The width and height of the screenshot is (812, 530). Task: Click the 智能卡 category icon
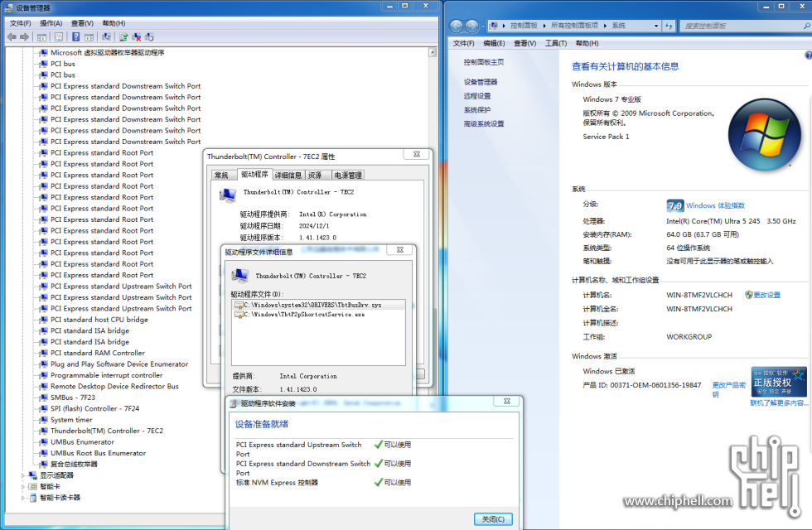coord(33,487)
